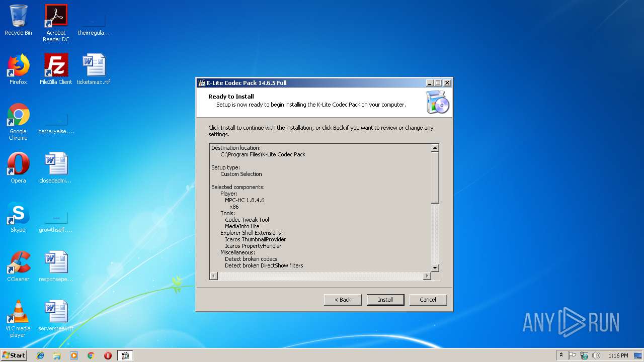Click horizontal scrollbar left arrow

(x=214, y=276)
